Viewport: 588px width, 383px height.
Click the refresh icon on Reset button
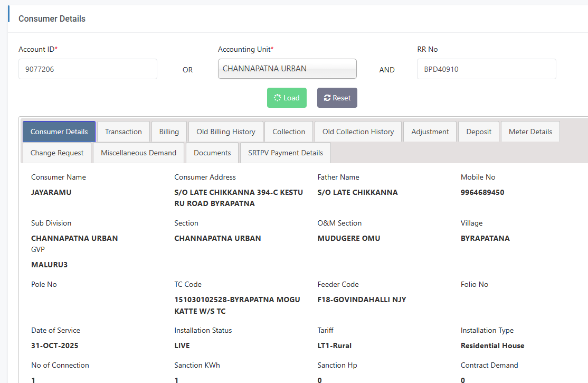[327, 98]
